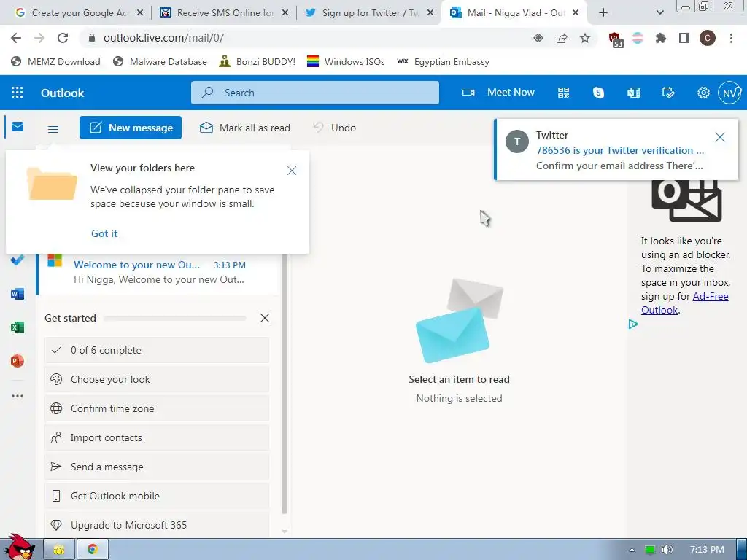Click the Chrome address bar URL

pos(163,38)
